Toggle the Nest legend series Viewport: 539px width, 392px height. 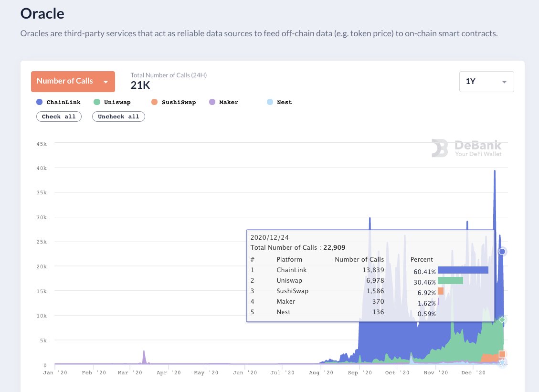279,102
